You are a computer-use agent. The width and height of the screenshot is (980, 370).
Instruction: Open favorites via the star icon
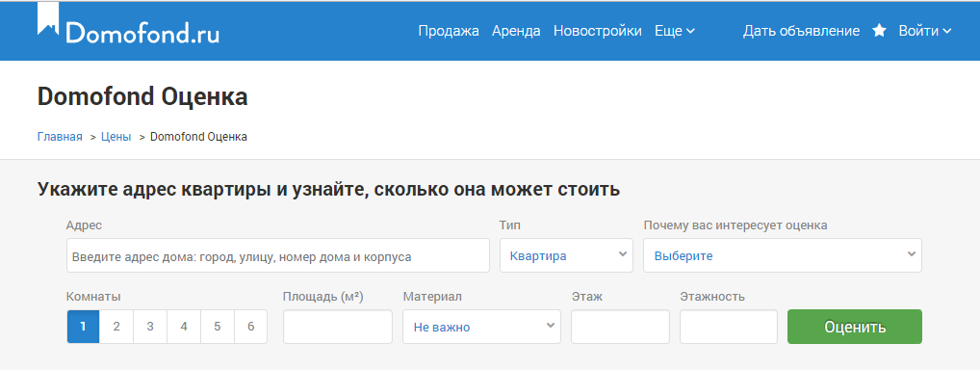879,31
